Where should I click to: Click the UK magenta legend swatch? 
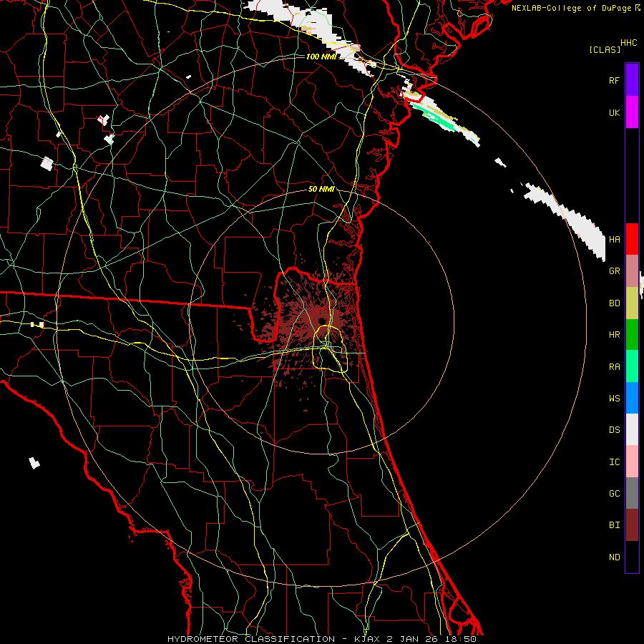632,112
